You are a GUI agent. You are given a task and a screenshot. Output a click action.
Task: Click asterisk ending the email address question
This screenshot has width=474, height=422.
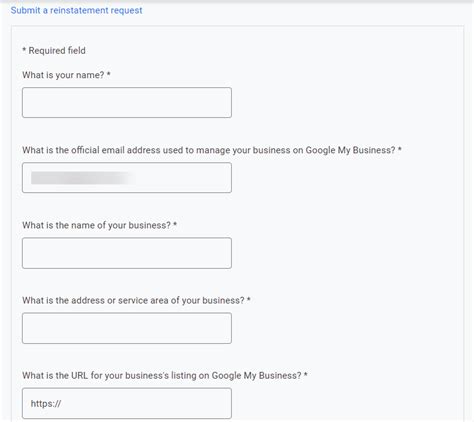[x=400, y=149]
